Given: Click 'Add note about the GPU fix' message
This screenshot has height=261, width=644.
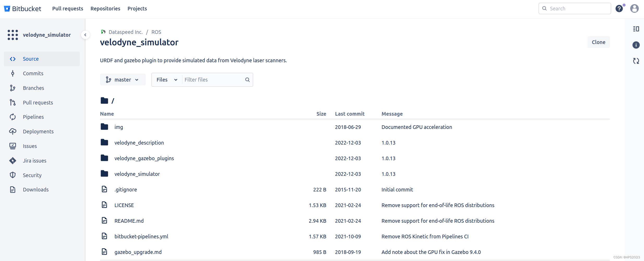Looking at the screenshot, I should point(431,252).
